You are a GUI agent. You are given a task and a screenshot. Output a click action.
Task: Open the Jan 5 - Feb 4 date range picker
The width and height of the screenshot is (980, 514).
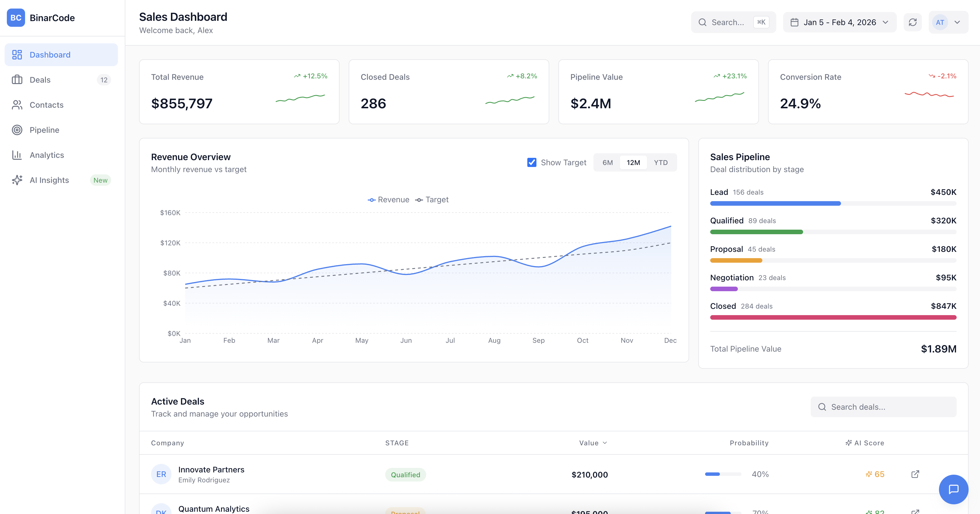839,22
